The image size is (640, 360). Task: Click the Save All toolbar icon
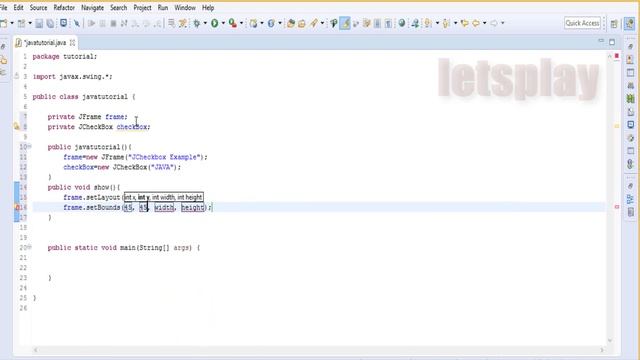click(x=50, y=23)
